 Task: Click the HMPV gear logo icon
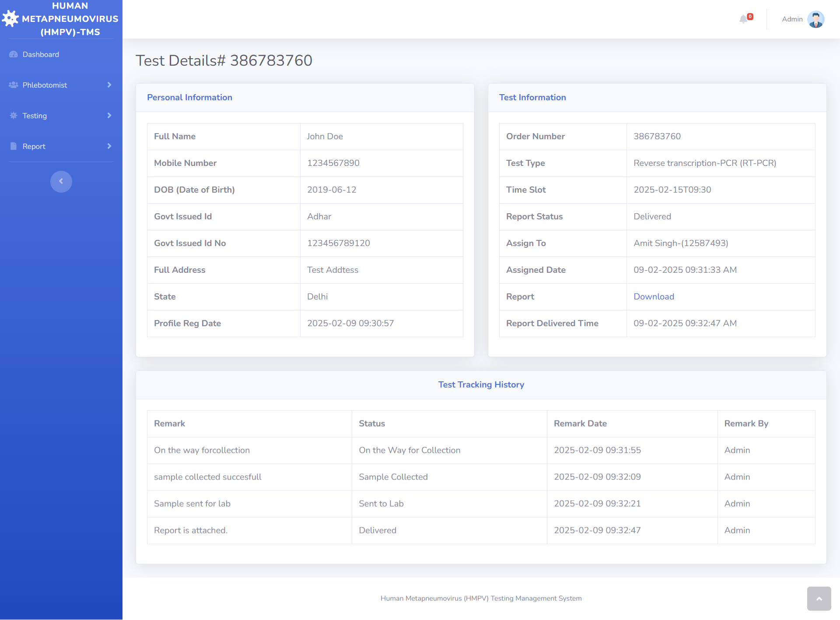click(x=10, y=18)
